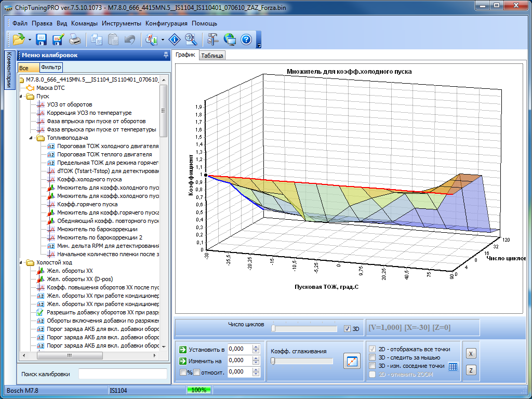Click the Print icon in toolbar
This screenshot has height=399, width=532.
click(x=75, y=39)
